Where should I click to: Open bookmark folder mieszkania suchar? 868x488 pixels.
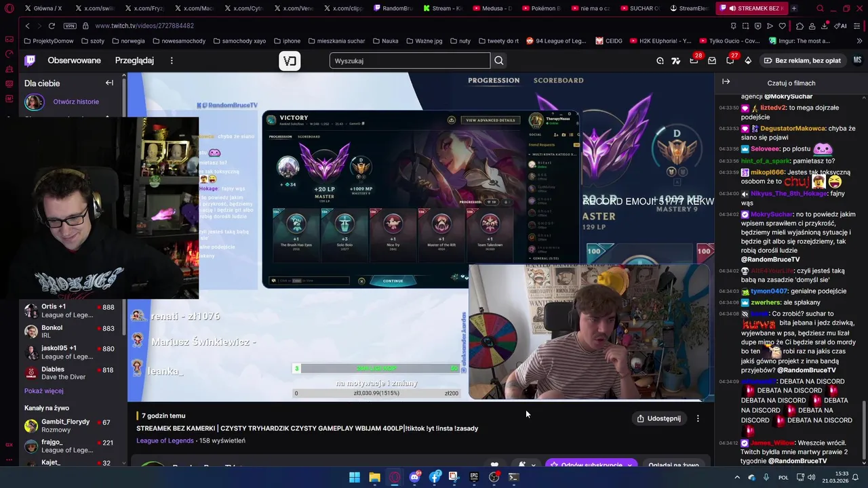coord(336,41)
